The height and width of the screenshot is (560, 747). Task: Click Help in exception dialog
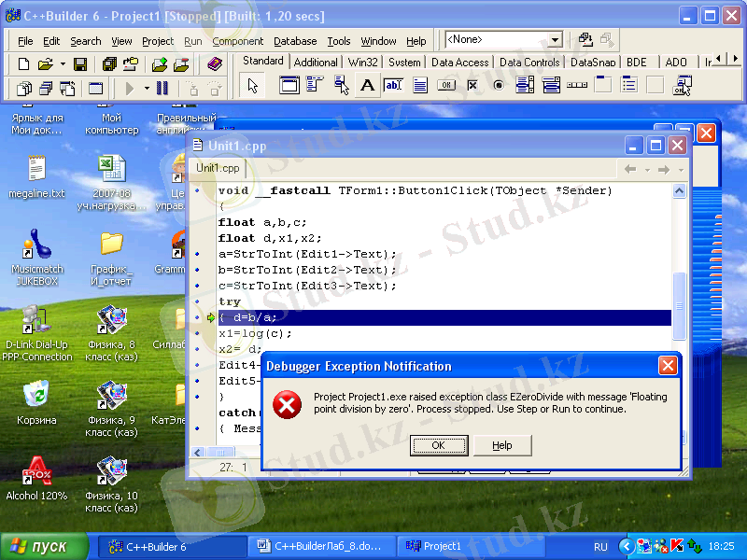tap(502, 445)
